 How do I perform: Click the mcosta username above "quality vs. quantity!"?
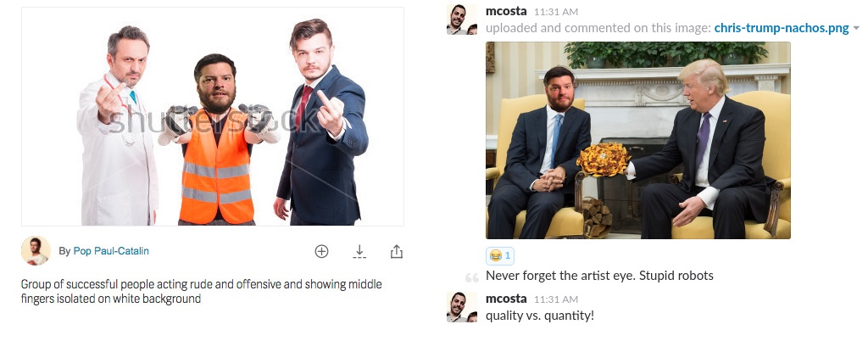[506, 299]
